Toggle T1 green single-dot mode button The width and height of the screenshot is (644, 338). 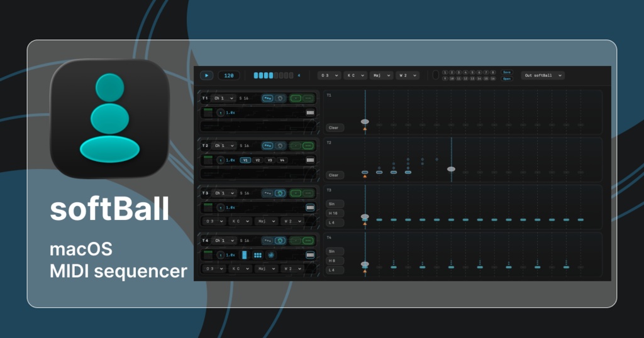pyautogui.click(x=296, y=99)
